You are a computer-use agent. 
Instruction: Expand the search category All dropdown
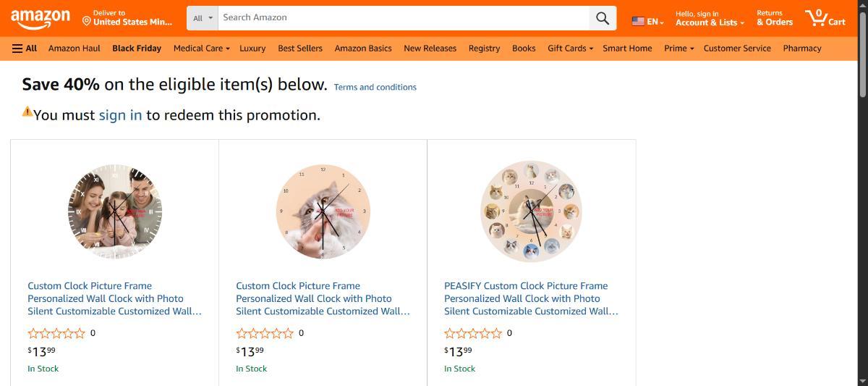tap(203, 18)
